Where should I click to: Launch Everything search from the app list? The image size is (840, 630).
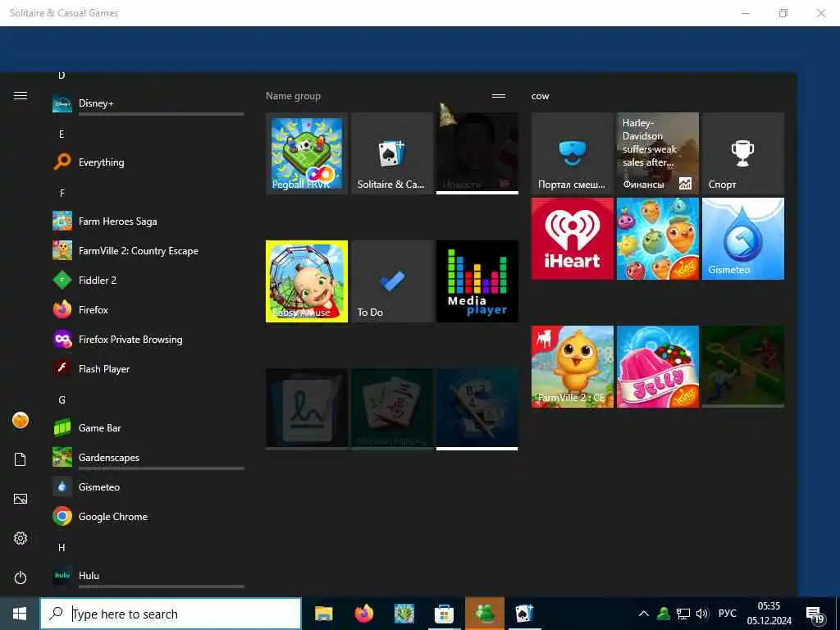(148, 162)
